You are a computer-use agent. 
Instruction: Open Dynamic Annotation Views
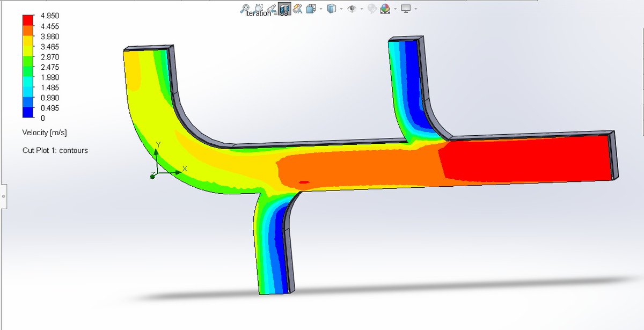click(x=298, y=9)
